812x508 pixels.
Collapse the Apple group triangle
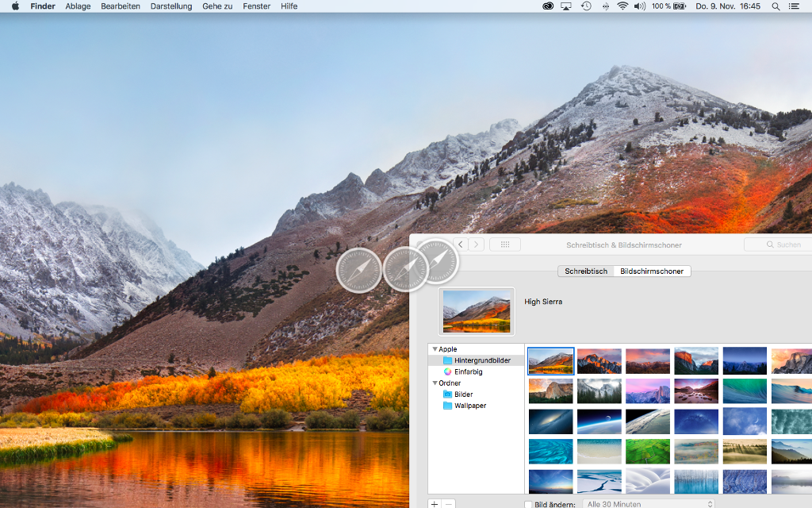(435, 349)
